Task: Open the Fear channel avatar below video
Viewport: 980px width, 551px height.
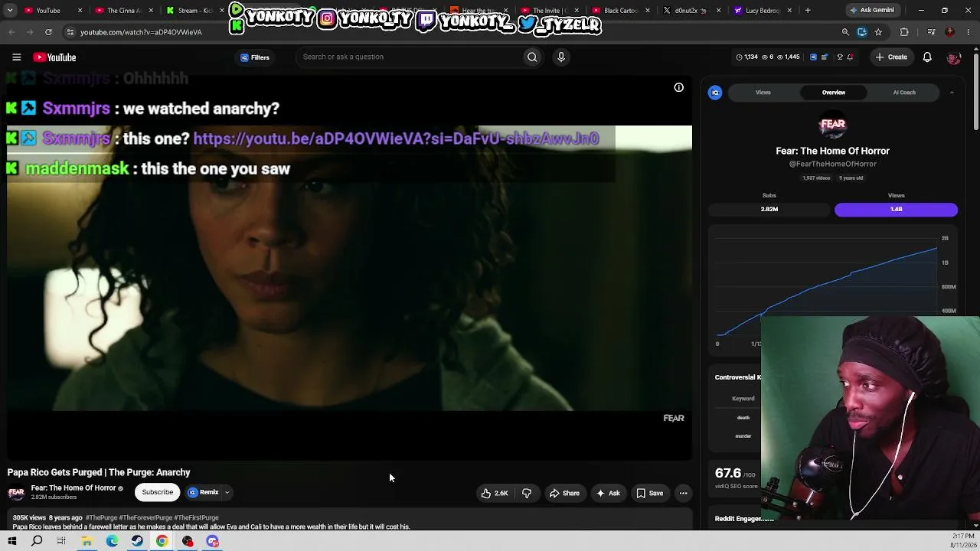Action: (x=16, y=493)
